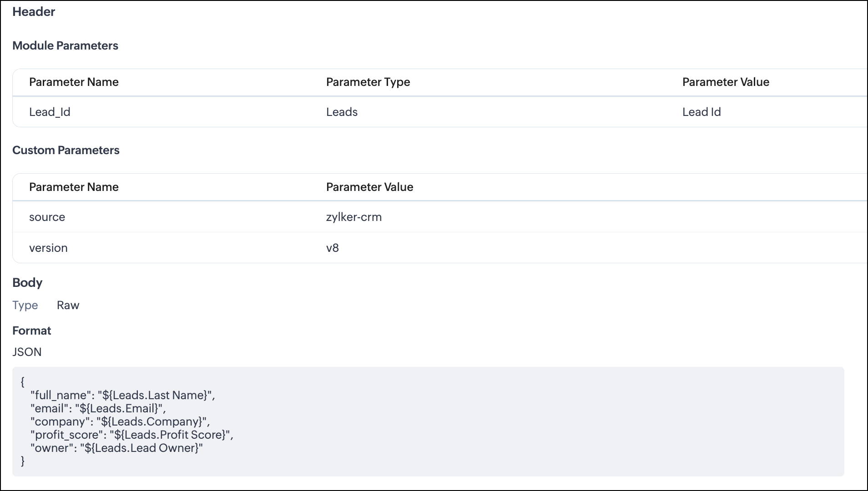Viewport: 868px width, 491px height.
Task: Click the Parameter Type column header
Action: pyautogui.click(x=368, y=82)
